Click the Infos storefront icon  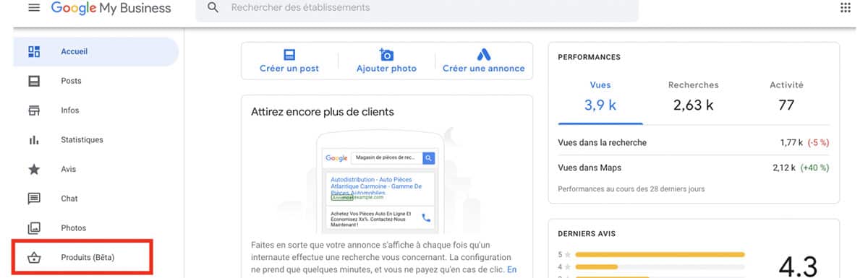34,110
